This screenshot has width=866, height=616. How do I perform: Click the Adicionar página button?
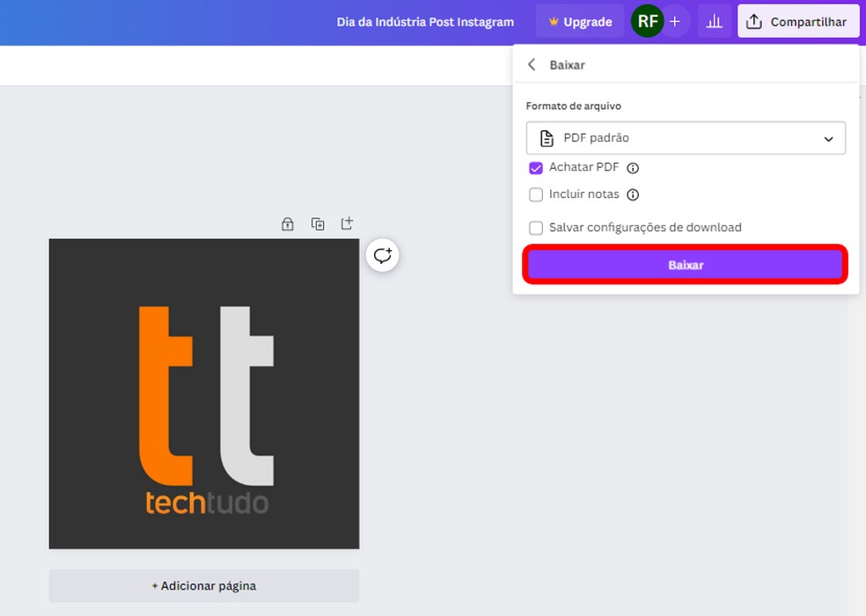click(x=204, y=585)
